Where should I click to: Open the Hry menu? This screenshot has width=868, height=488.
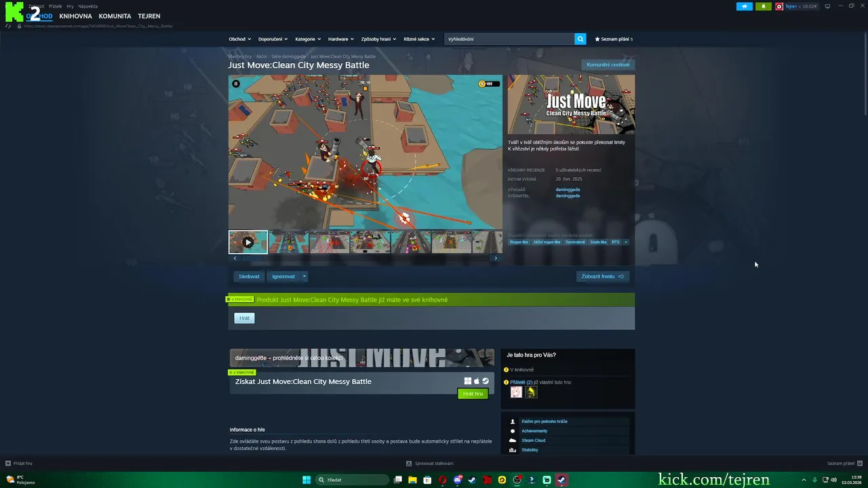pos(70,6)
